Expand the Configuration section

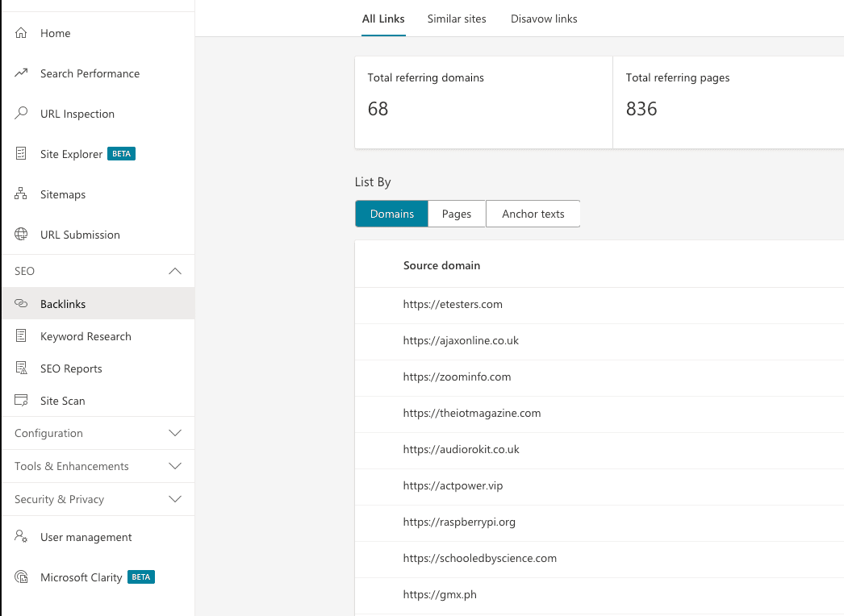tap(175, 433)
